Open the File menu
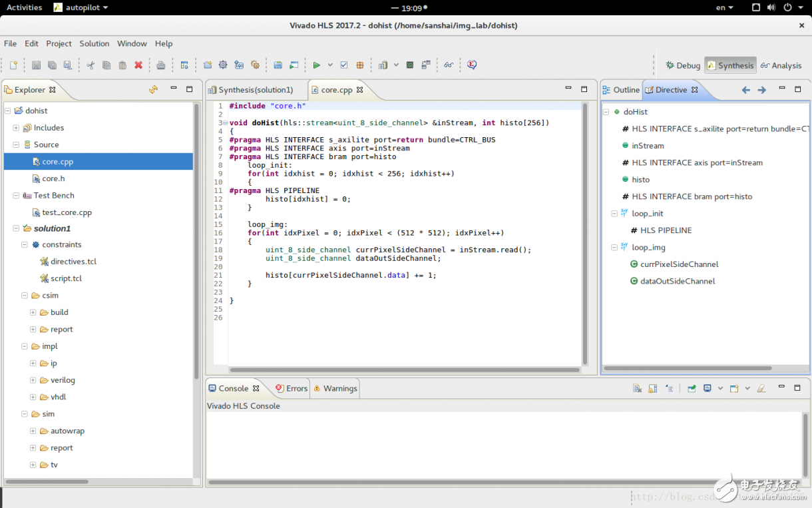The image size is (812, 508). (11, 43)
